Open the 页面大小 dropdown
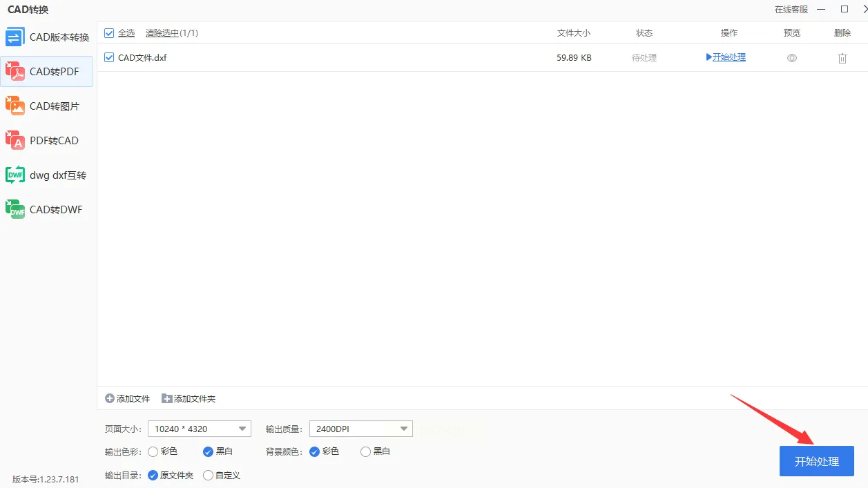This screenshot has width=868, height=488. click(200, 429)
